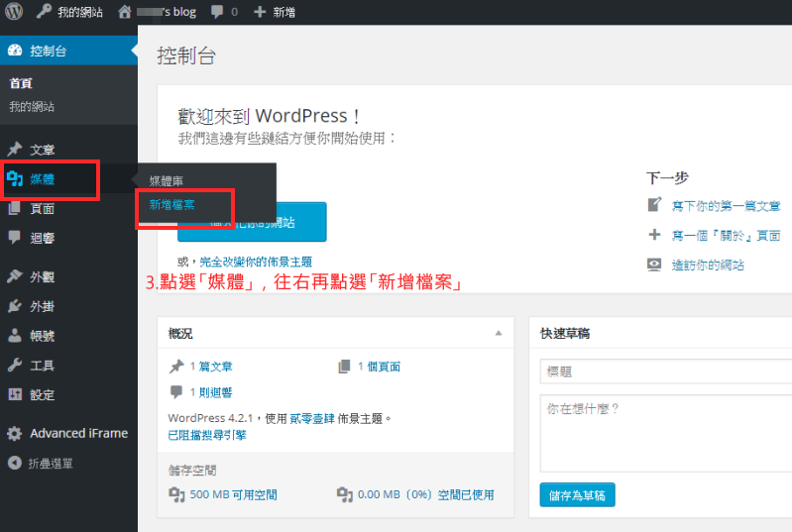Click the 控制台 dashboard gauge icon

click(15, 50)
